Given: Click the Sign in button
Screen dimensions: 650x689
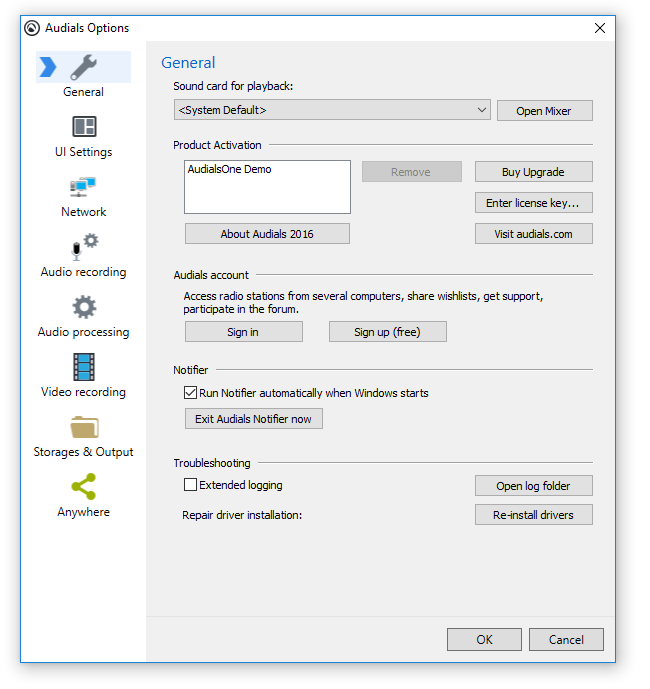Looking at the screenshot, I should click(243, 332).
